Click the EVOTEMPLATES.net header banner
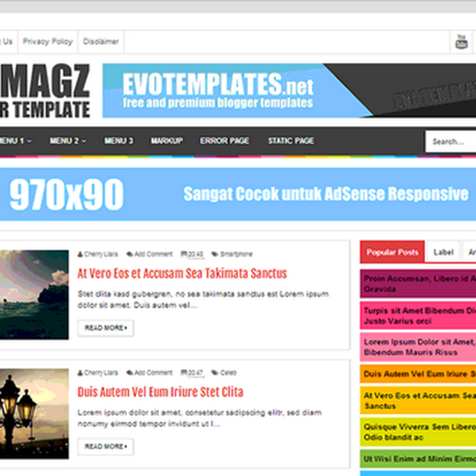 (289, 90)
